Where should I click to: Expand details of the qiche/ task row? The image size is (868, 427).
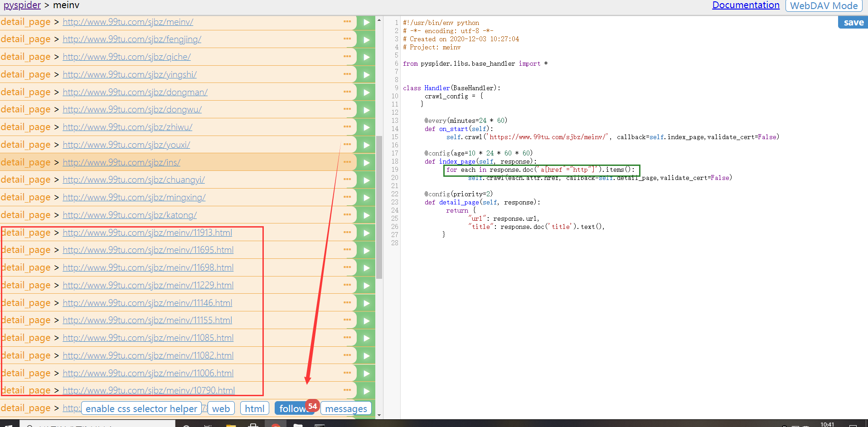347,56
